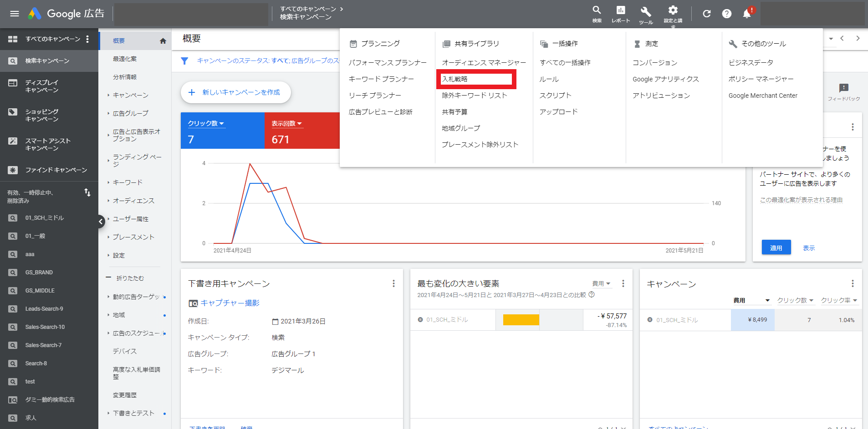Open the notifications bell
The width and height of the screenshot is (868, 429).
point(747,14)
